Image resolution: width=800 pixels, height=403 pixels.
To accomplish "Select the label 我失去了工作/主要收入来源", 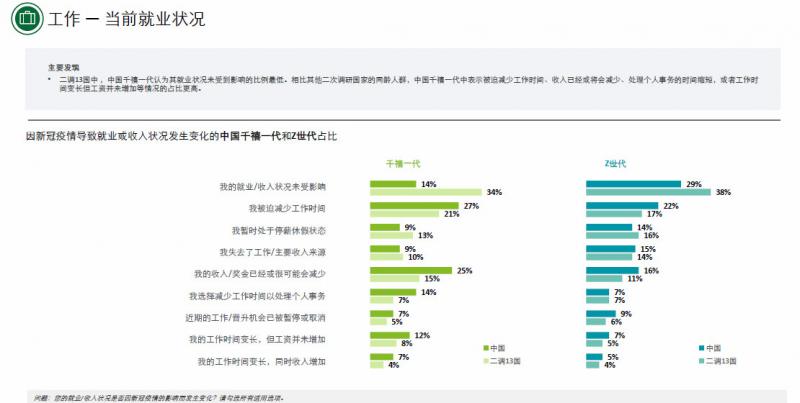I will click(272, 252).
